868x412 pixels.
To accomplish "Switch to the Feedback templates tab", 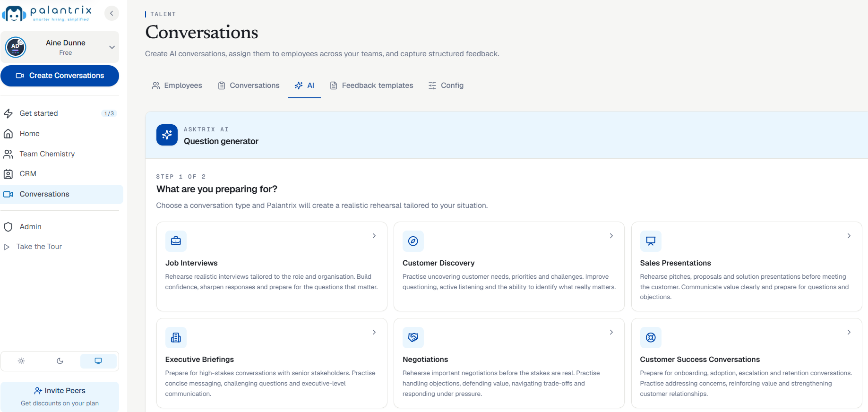I will [x=371, y=86].
